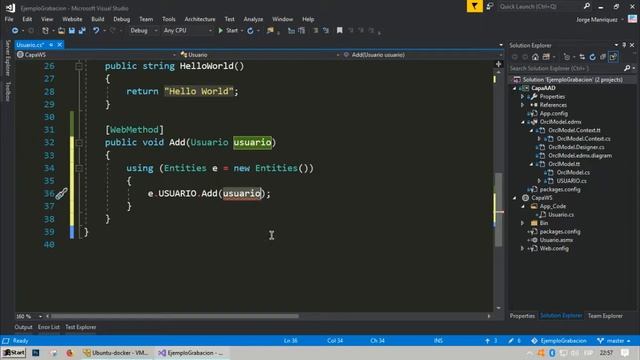Screen dimensions: 640x360
Task: Open the Analyze menu
Action: (x=253, y=19)
